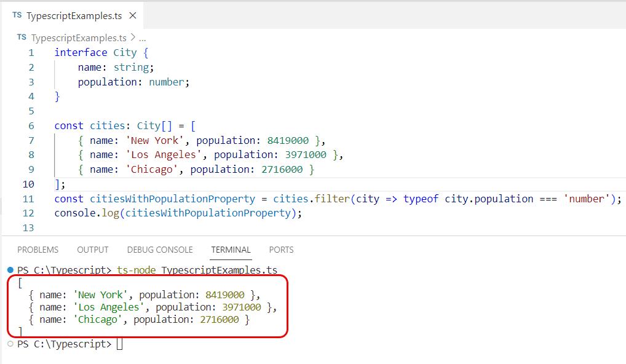Click the 8419000 value on line 7
Screen dimensions: 626x364
click(x=288, y=140)
